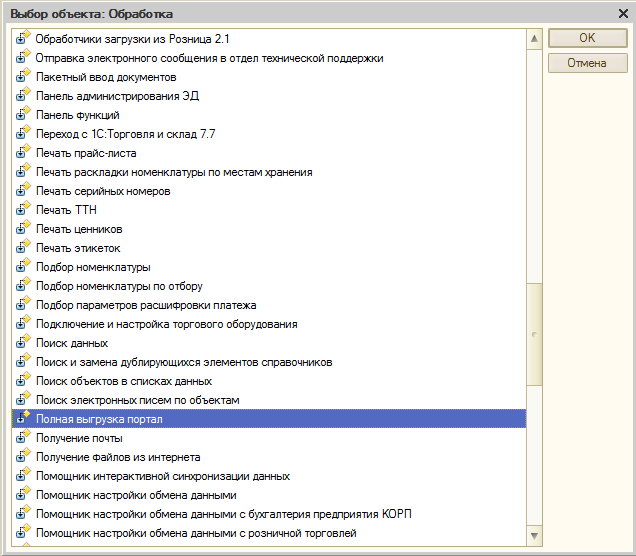Screen dimensions: 636x556
Task: Click the icon next to Пакетный ввод документов
Action: point(24,77)
